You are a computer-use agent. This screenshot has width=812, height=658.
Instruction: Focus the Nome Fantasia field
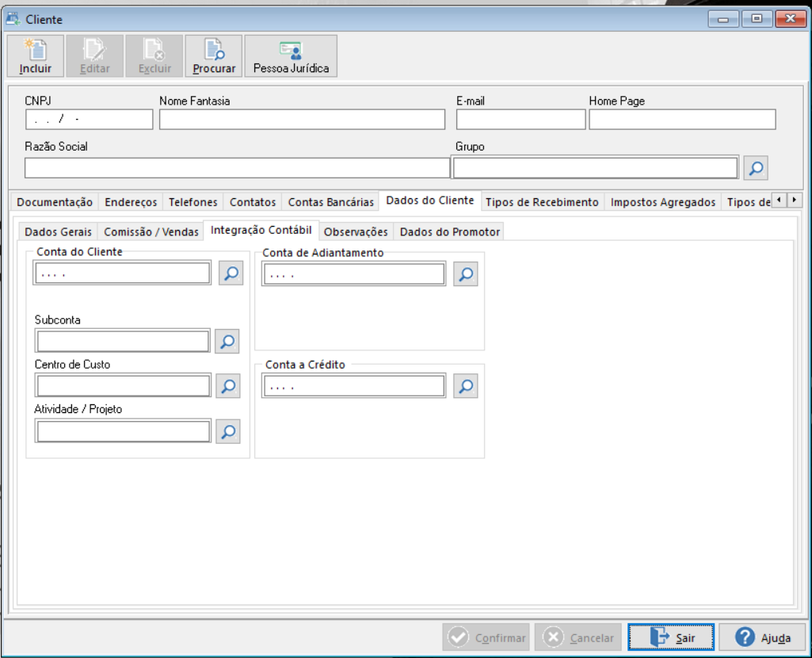pyautogui.click(x=302, y=119)
